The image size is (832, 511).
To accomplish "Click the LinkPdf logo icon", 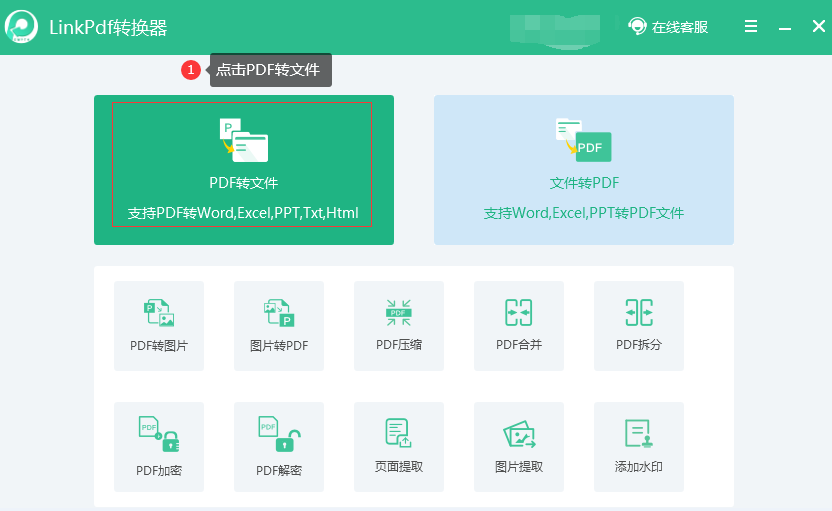I will coord(21,27).
